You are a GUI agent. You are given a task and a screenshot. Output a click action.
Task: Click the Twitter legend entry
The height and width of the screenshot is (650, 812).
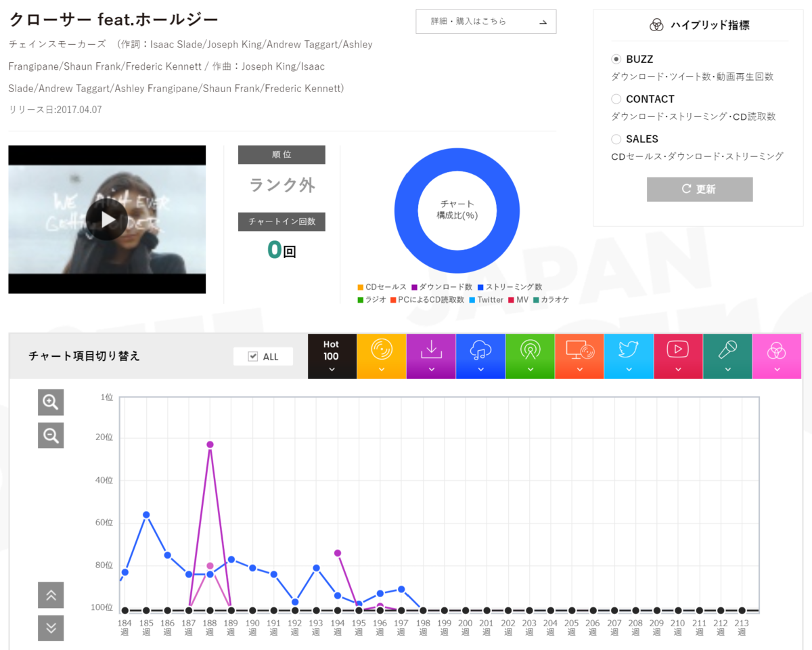486,299
